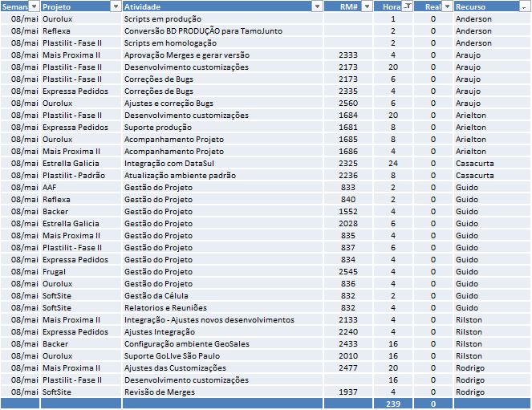Open the Atividade column filter dropdown
Screen dimensions: 532x410
(x=317, y=6)
